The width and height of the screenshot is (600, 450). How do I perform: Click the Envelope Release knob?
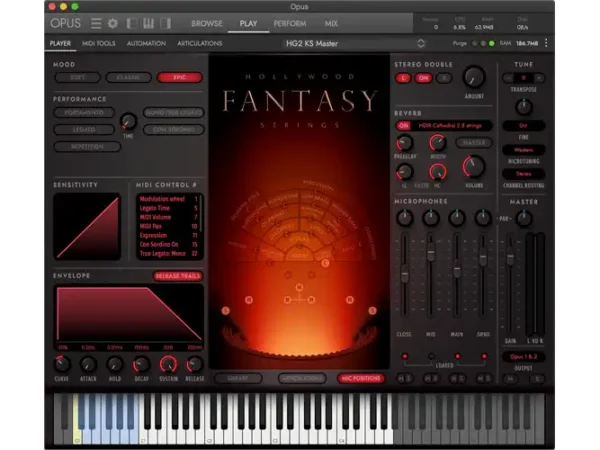click(x=194, y=365)
